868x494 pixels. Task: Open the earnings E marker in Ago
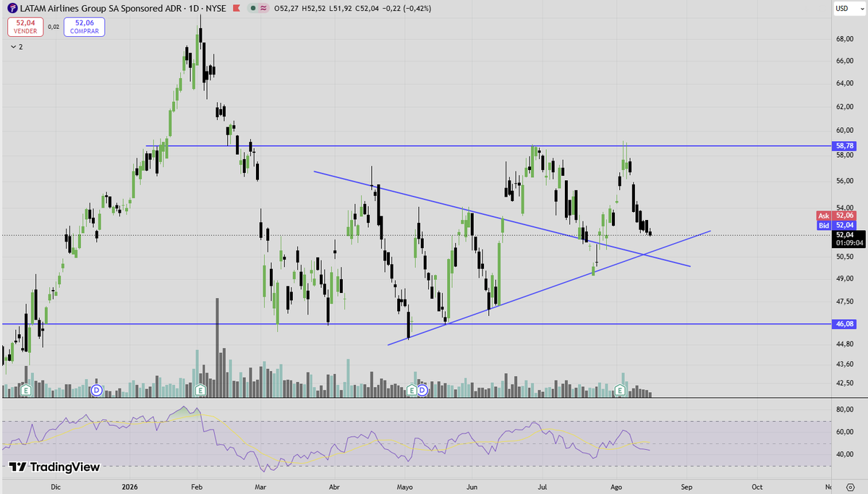620,390
